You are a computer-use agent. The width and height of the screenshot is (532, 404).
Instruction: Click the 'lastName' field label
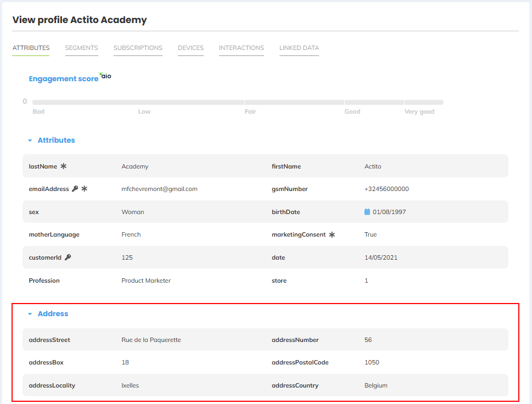[43, 166]
